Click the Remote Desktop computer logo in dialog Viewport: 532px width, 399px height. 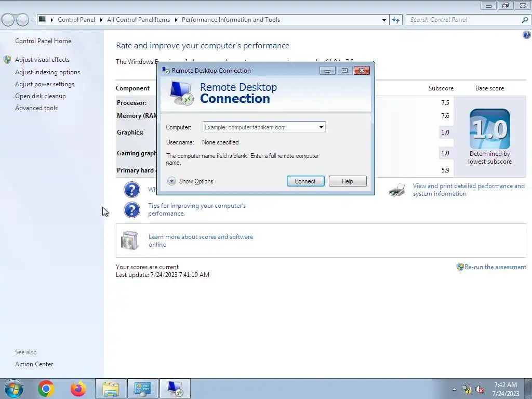(x=181, y=94)
